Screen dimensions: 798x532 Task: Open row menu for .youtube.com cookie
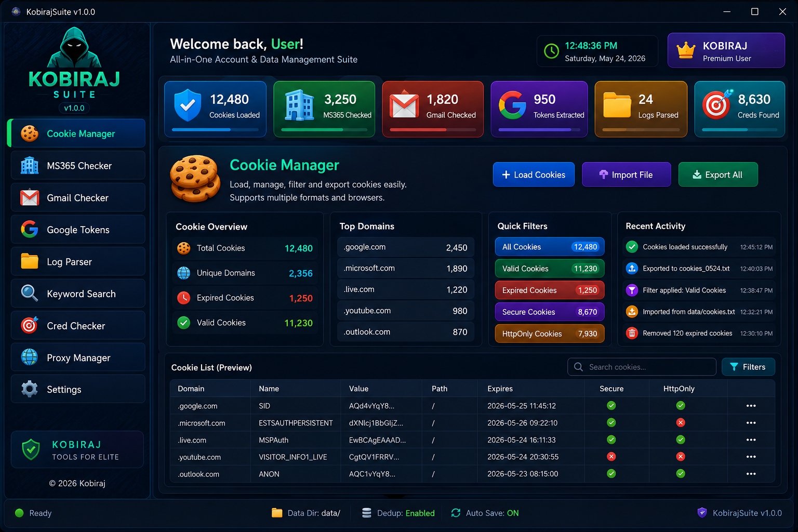(x=751, y=457)
